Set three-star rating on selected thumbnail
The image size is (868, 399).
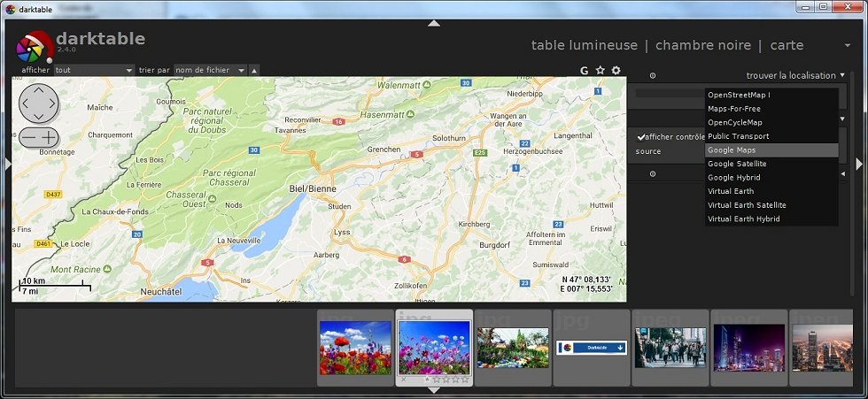tap(446, 380)
